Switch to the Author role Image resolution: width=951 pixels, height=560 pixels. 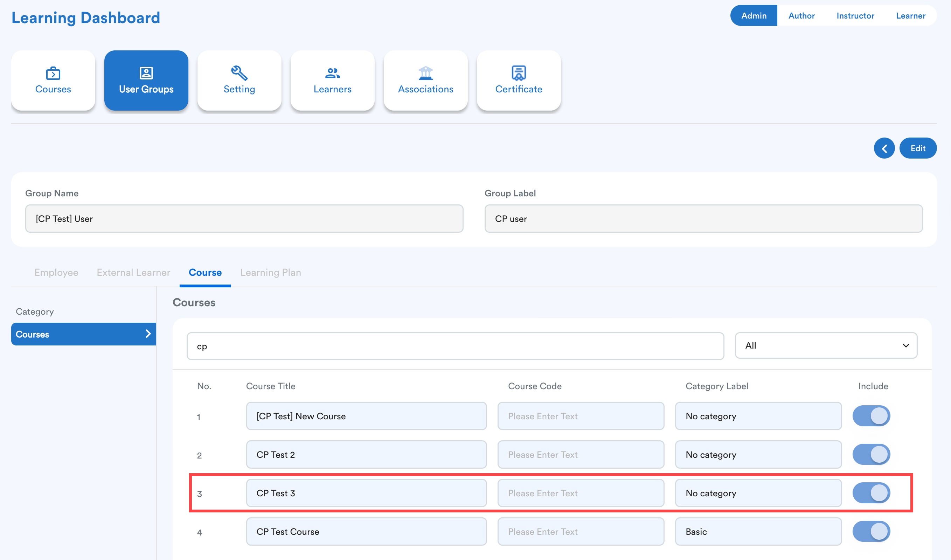801,16
